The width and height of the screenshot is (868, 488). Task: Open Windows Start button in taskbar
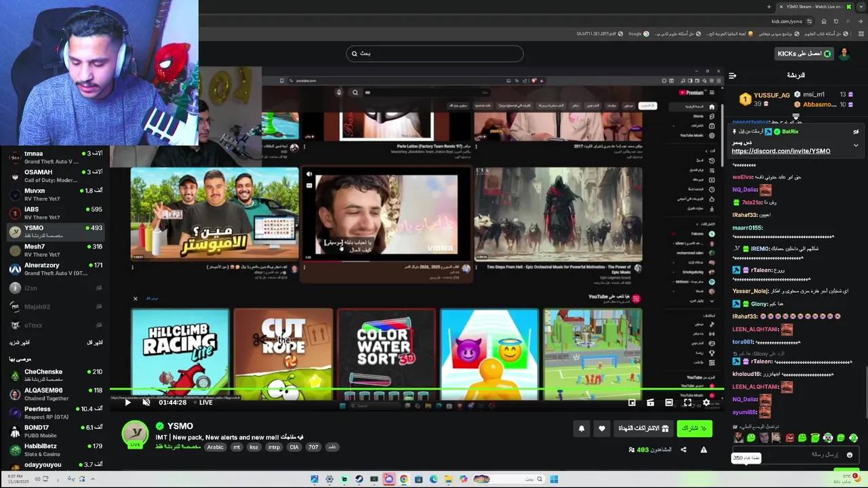pyautogui.click(x=554, y=479)
